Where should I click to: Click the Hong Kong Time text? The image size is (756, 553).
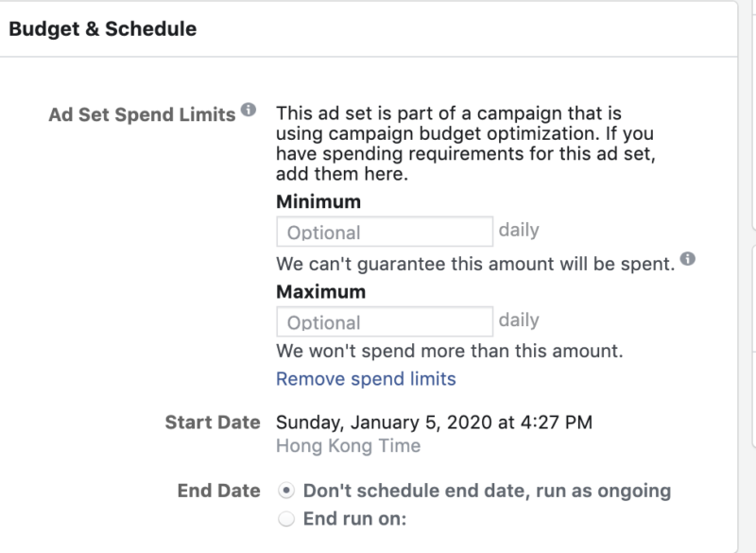click(x=348, y=446)
